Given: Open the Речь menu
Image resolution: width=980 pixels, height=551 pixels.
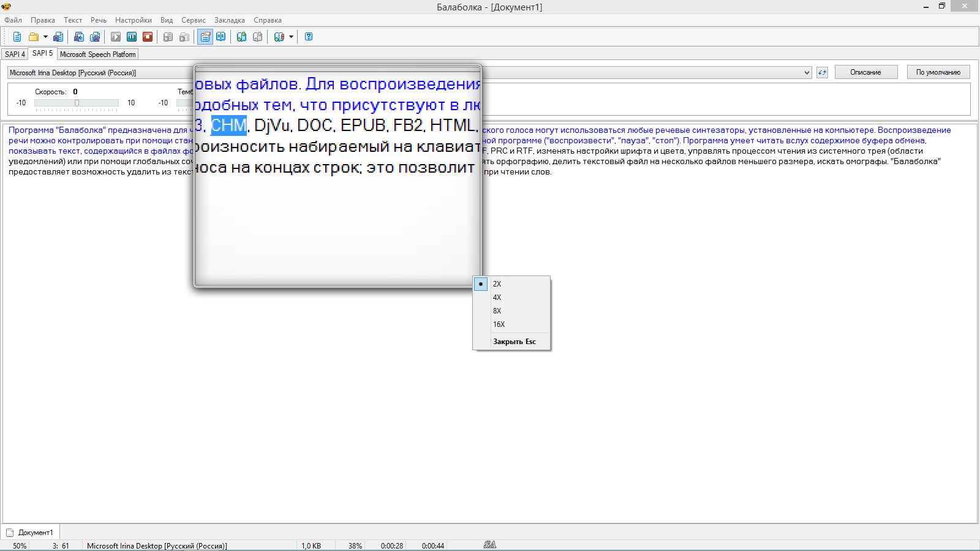Looking at the screenshot, I should [99, 20].
